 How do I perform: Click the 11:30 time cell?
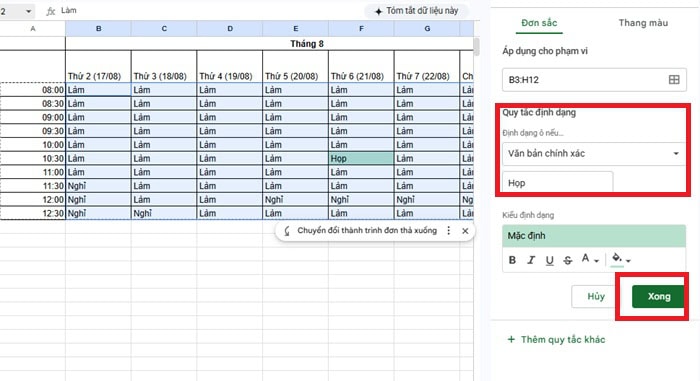click(33, 186)
